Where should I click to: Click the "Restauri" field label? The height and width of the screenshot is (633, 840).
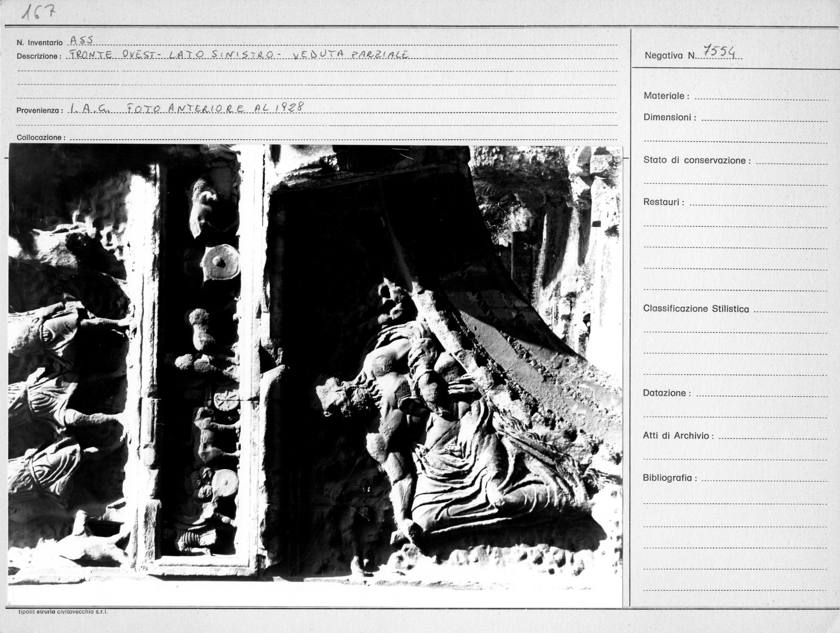click(664, 202)
